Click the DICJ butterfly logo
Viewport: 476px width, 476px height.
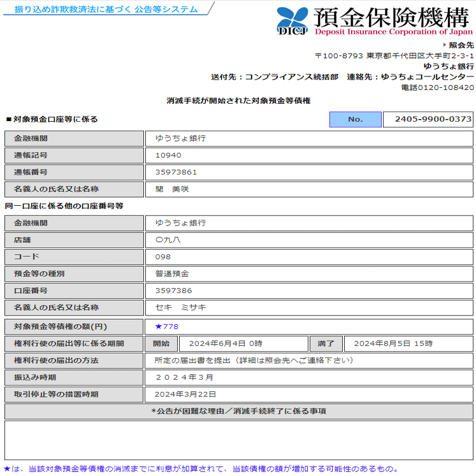click(x=292, y=20)
